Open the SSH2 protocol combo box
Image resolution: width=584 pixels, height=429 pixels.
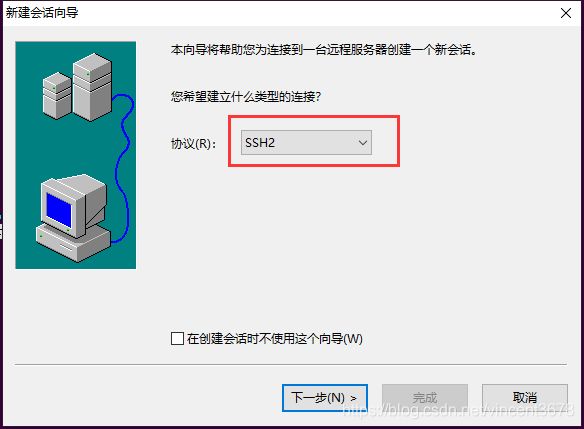tap(306, 143)
